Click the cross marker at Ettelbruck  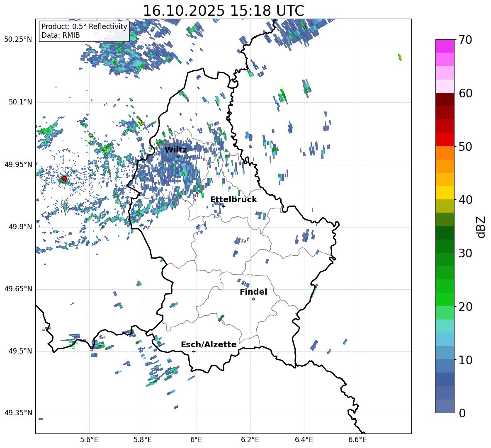point(224,206)
